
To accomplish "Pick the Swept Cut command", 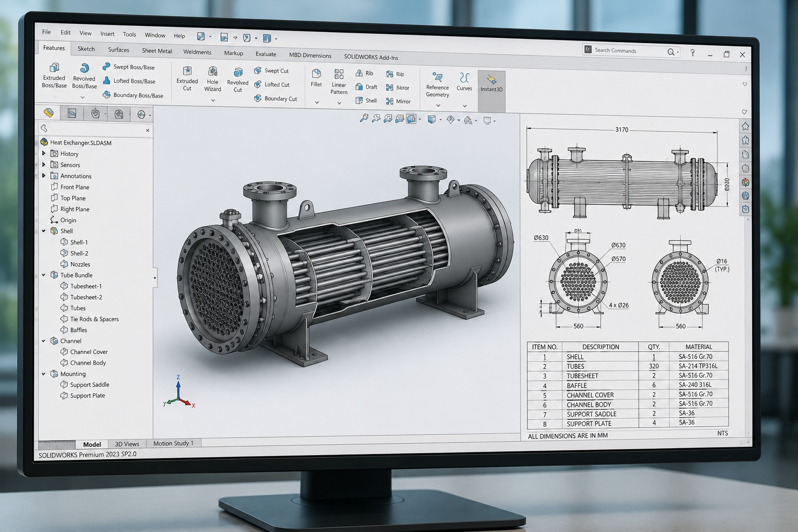I will click(x=271, y=71).
